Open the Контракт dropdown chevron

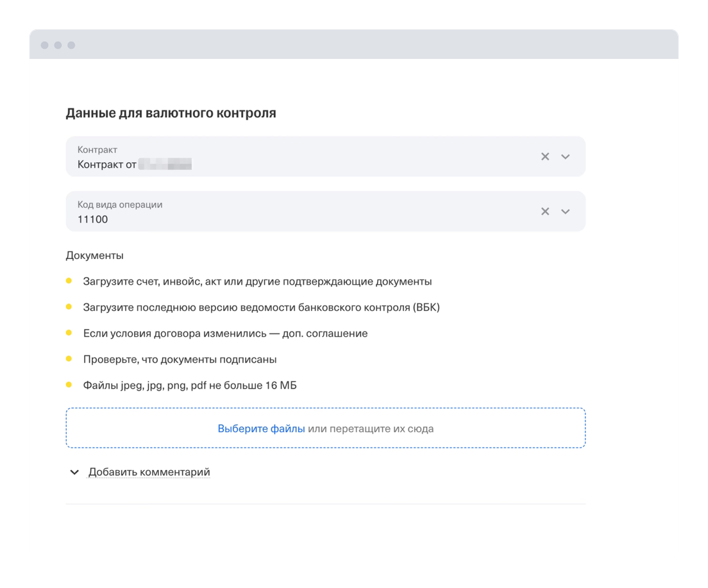pyautogui.click(x=565, y=156)
